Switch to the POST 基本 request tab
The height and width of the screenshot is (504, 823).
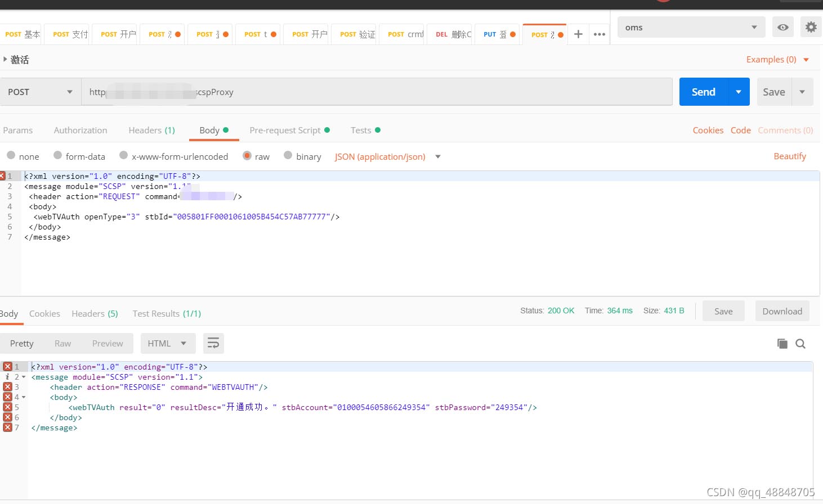[x=22, y=34]
